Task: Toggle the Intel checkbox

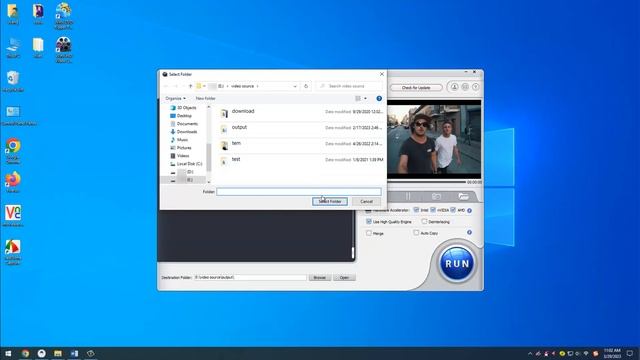Action: coord(416,210)
